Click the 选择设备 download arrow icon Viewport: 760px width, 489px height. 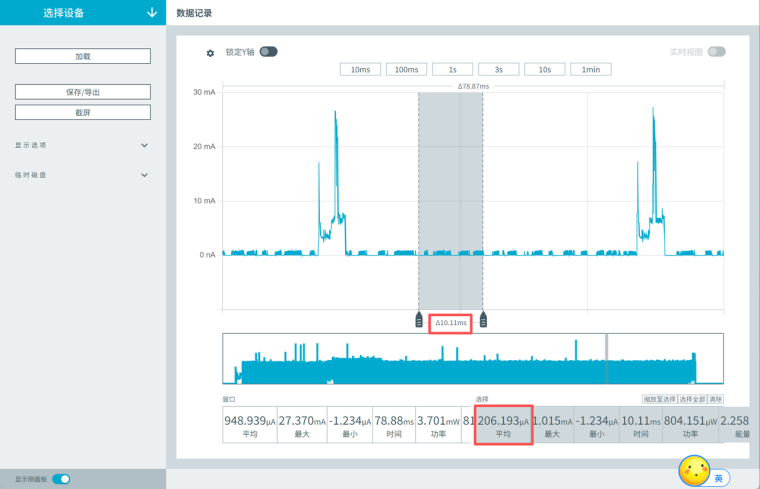(152, 13)
